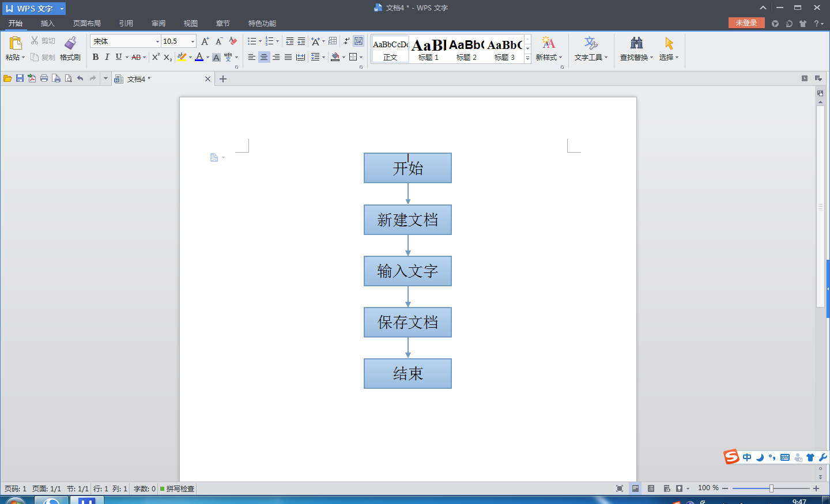This screenshot has height=504, width=830.
Task: Click the distributed alignment icon
Action: point(301,57)
